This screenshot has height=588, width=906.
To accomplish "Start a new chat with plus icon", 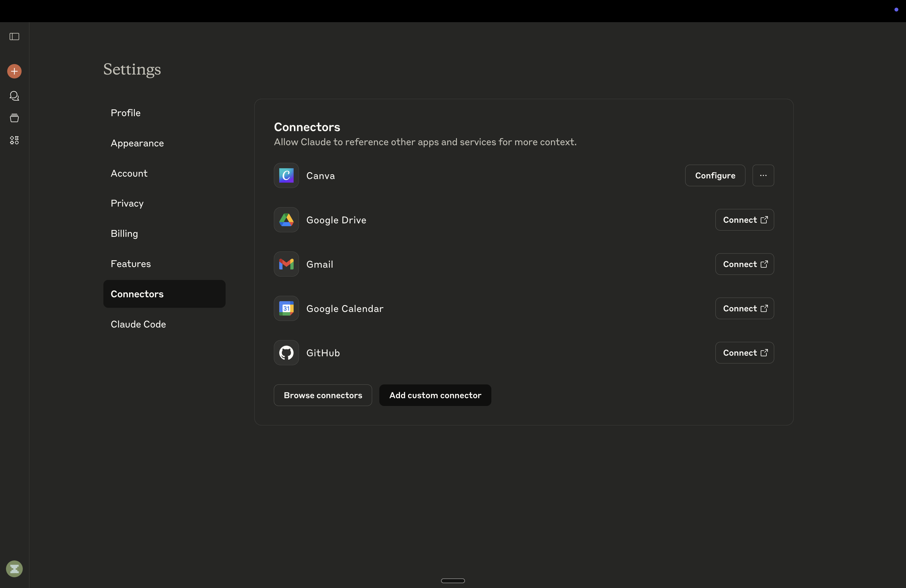I will 14,71.
